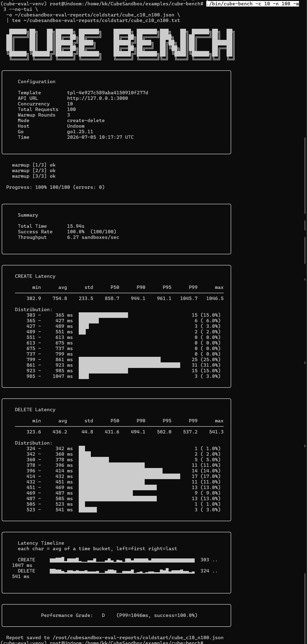Click the 414 - 432 ms histogram bar
This screenshot has width=307, height=644.
(x=129, y=476)
